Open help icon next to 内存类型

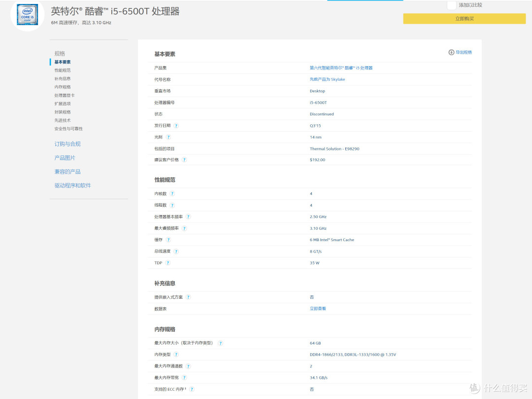(x=176, y=355)
